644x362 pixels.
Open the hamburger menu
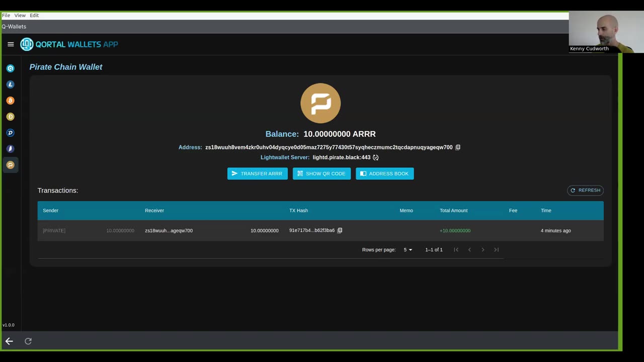(11, 44)
